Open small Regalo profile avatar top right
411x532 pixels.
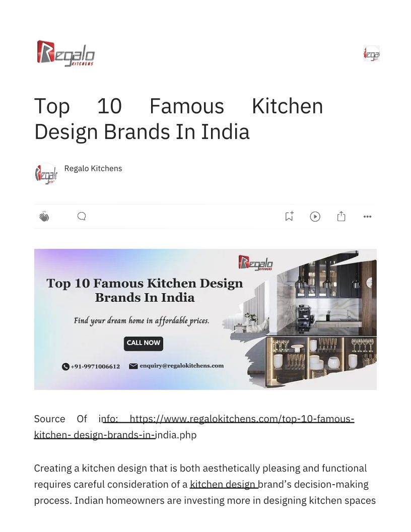point(372,53)
